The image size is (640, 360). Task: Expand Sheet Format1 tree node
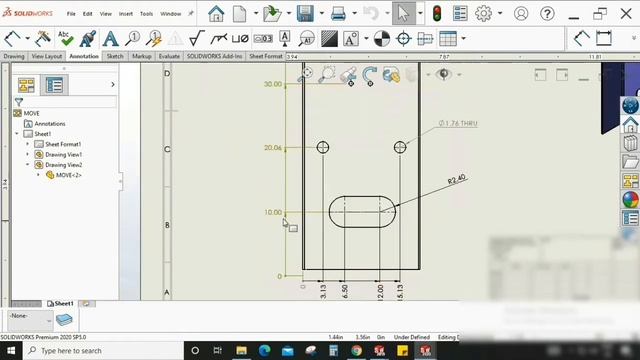[x=27, y=144]
